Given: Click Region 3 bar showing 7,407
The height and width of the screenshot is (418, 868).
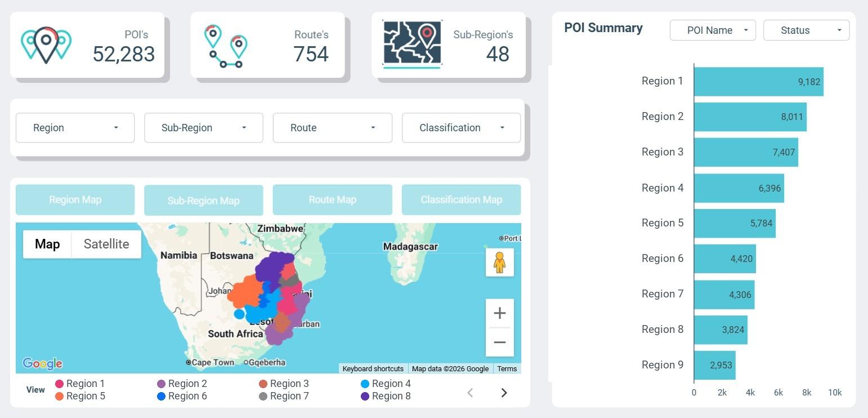Looking at the screenshot, I should click(746, 152).
